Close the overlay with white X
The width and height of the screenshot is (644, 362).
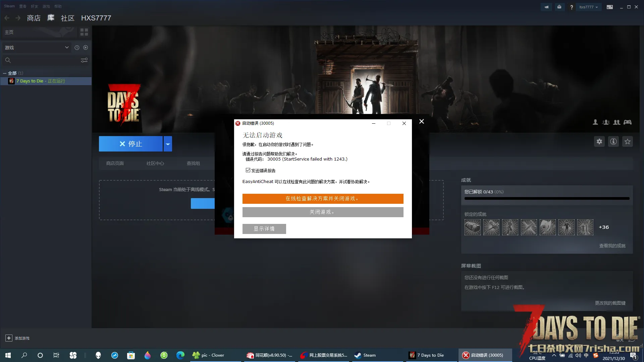pyautogui.click(x=422, y=121)
